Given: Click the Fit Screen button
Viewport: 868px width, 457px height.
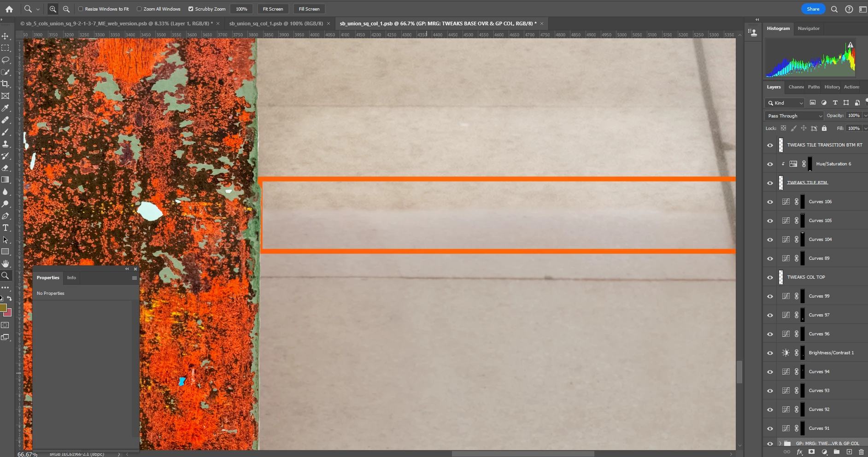Looking at the screenshot, I should click(x=273, y=9).
